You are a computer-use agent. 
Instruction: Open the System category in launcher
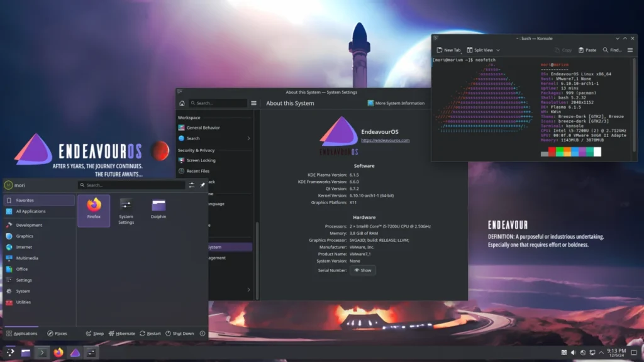coord(40,291)
